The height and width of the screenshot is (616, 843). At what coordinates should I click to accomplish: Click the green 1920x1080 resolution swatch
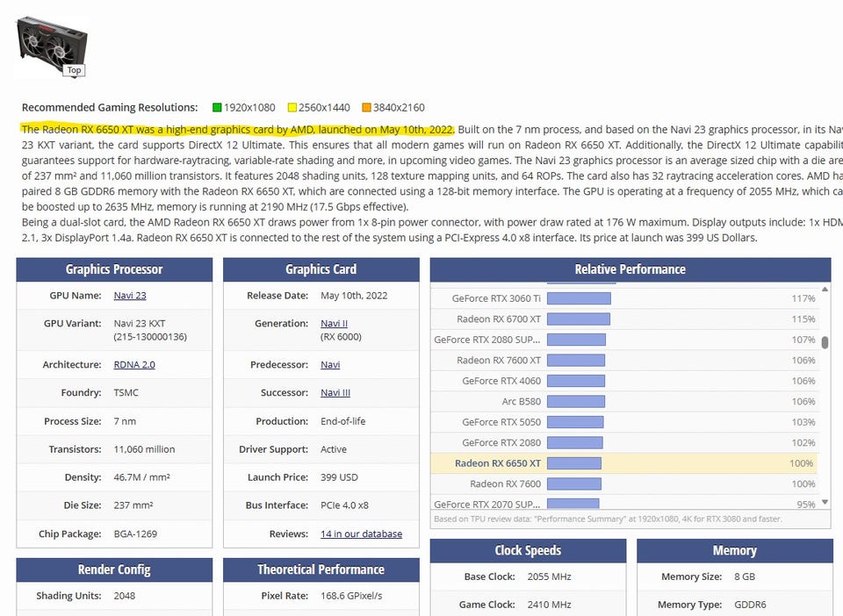pyautogui.click(x=217, y=107)
